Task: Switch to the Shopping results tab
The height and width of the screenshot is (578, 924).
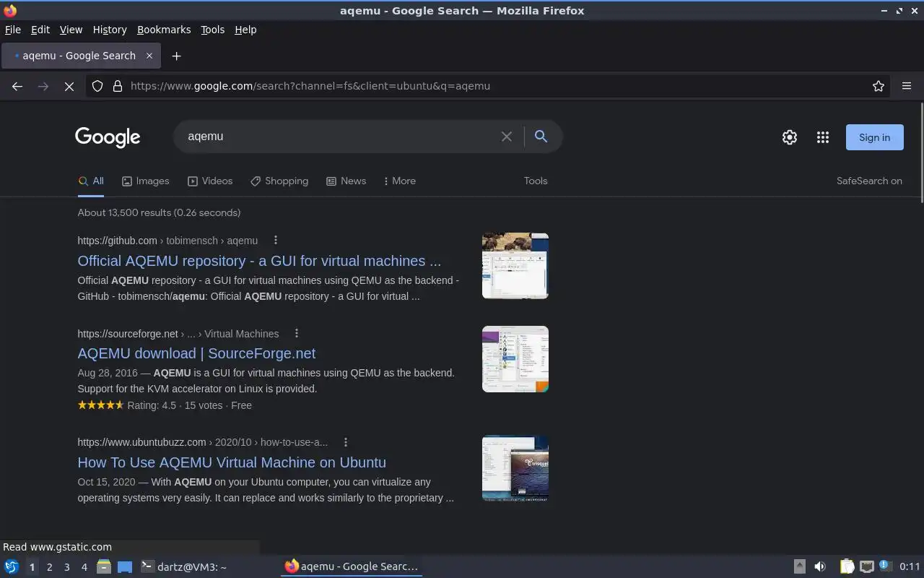Action: click(x=279, y=181)
